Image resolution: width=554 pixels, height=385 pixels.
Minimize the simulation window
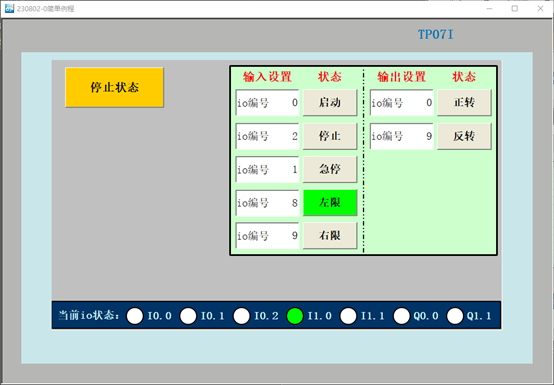tap(489, 8)
